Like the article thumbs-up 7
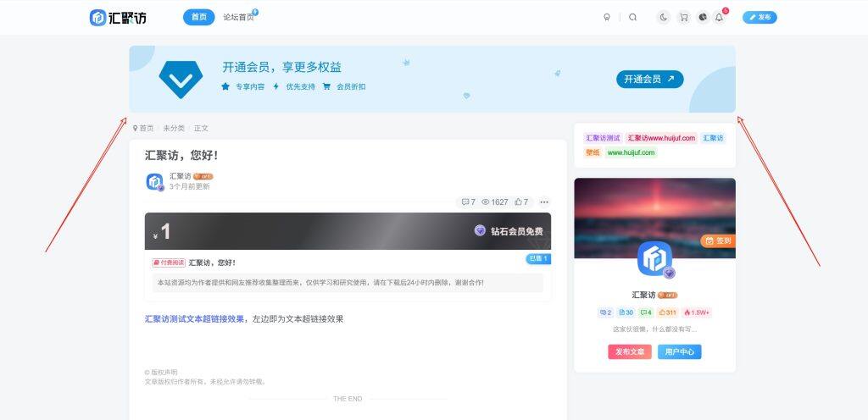The height and width of the screenshot is (420, 868). tap(521, 202)
